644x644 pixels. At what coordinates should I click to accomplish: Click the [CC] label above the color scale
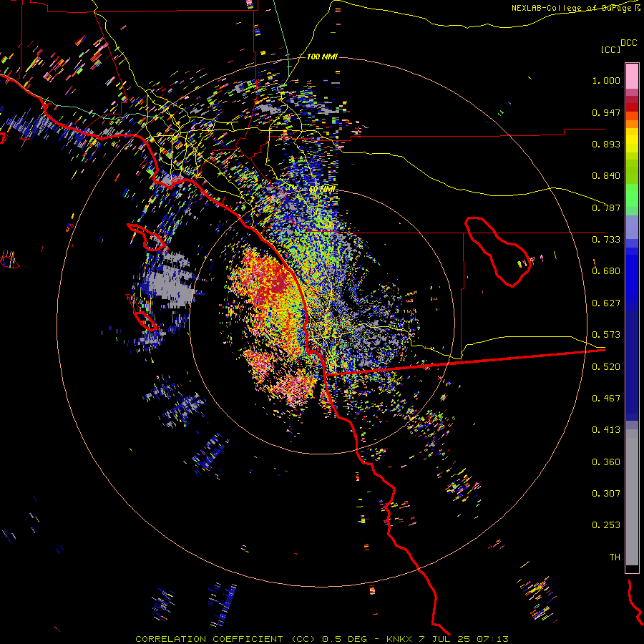[x=610, y=49]
